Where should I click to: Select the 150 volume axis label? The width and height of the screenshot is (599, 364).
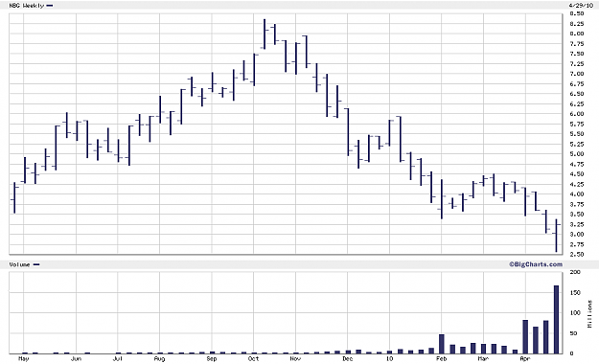[575, 292]
